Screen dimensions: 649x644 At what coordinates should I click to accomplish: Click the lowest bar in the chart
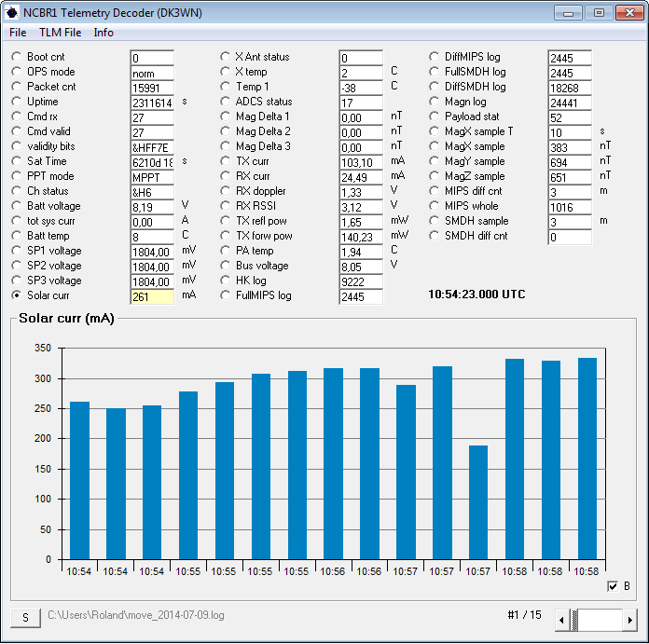477,502
